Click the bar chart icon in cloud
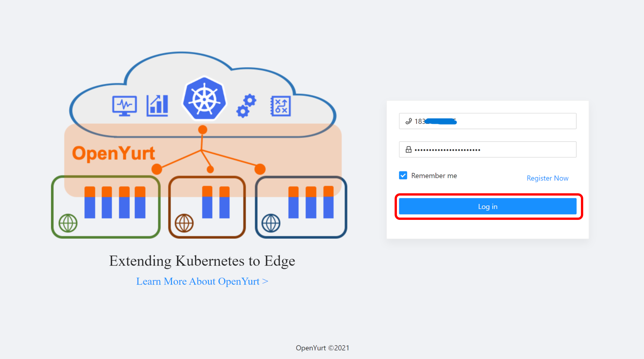Image resolution: width=644 pixels, height=359 pixels. (157, 105)
